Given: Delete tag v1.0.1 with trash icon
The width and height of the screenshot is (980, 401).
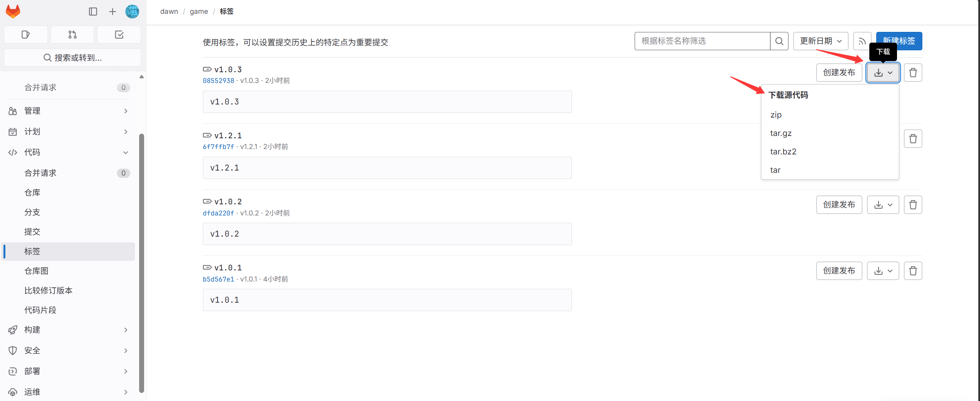Looking at the screenshot, I should click(913, 271).
